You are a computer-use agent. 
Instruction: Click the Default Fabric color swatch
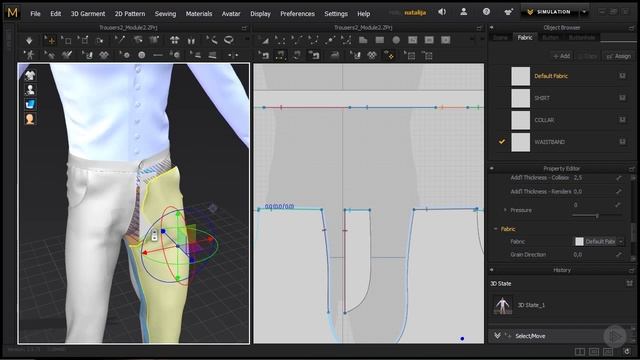click(x=520, y=76)
